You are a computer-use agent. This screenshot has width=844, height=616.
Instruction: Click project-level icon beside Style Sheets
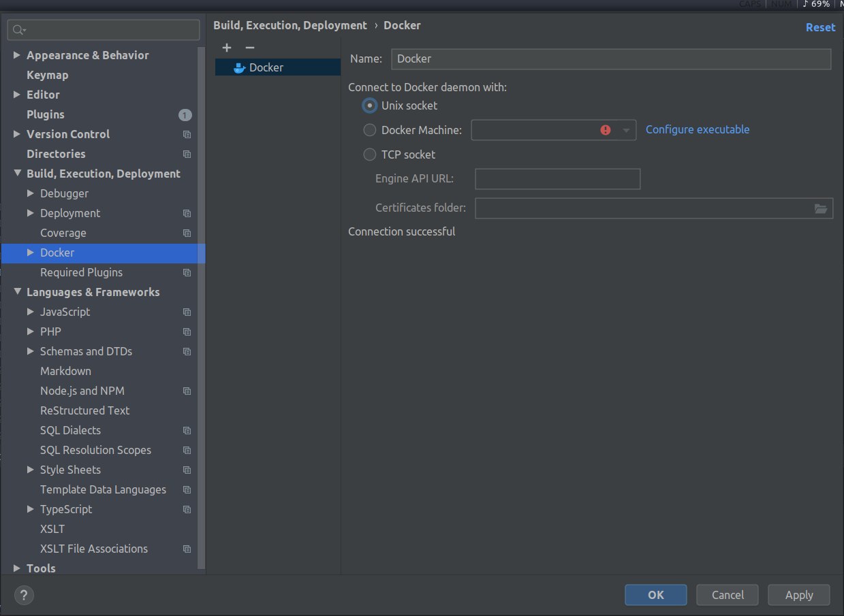[187, 470]
